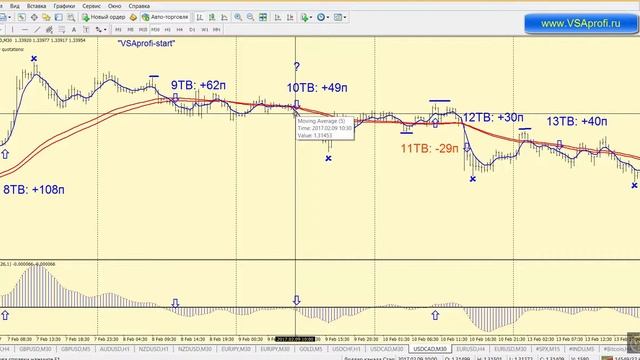This screenshot has width=640, height=360.
Task: Open the Окно menu
Action: click(x=115, y=6)
